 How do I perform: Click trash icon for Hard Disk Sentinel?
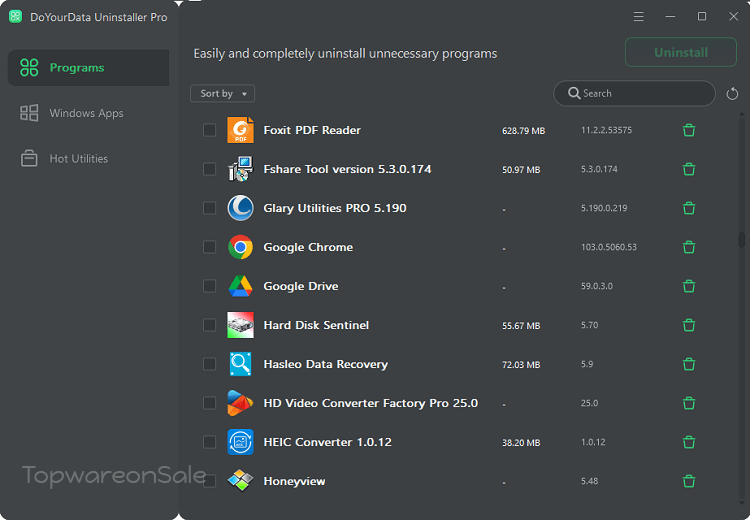689,325
